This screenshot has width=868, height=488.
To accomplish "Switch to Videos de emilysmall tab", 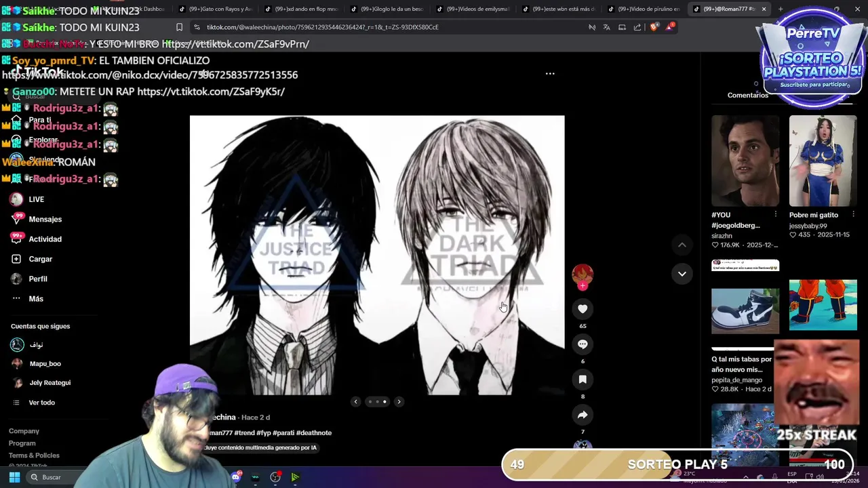I will click(x=473, y=9).
